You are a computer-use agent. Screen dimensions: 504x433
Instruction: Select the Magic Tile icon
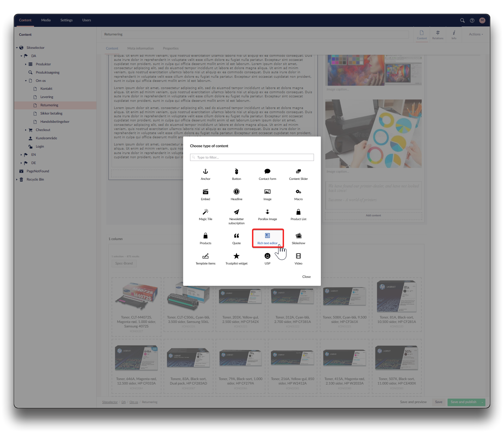206,212
